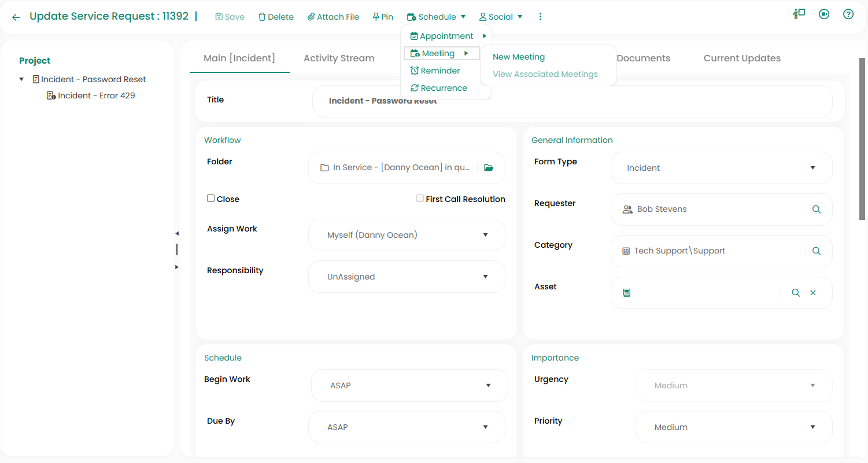Click the vertical scrollbar on the right
This screenshot has width=868, height=463.
point(862,139)
